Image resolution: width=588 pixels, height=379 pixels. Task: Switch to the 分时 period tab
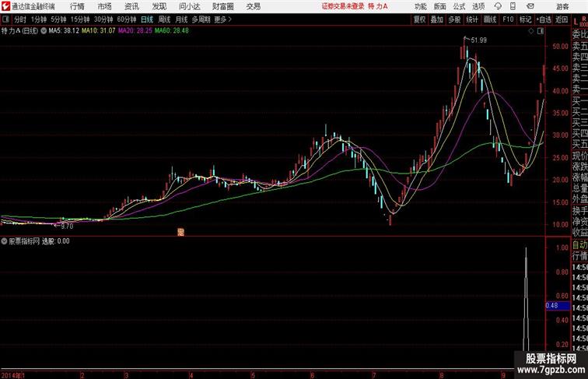(x=20, y=19)
